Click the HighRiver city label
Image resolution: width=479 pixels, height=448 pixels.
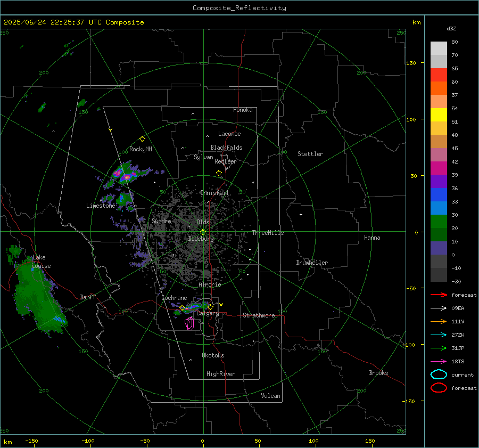tap(221, 374)
